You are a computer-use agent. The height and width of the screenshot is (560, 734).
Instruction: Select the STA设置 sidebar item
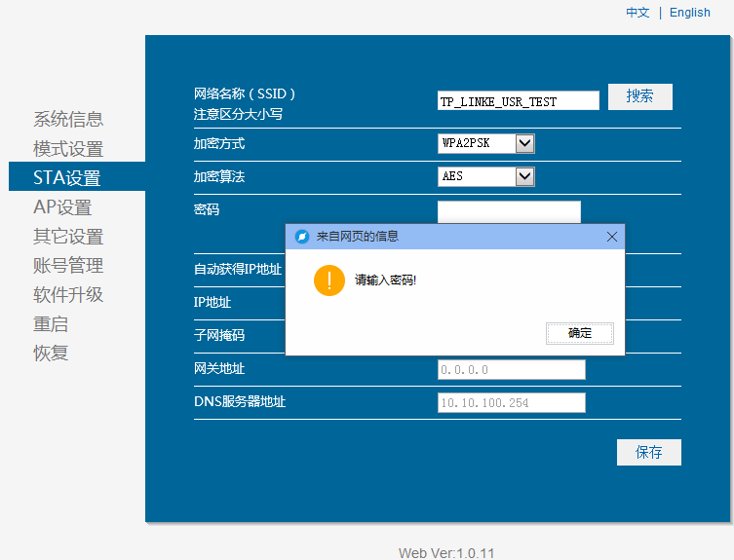coord(66,178)
